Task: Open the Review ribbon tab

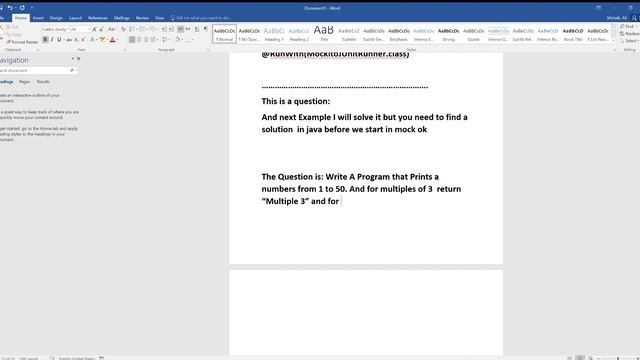Action: click(x=142, y=18)
